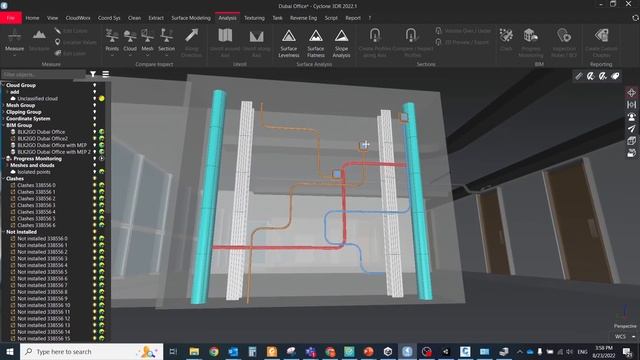The width and height of the screenshot is (640, 360).
Task: Collapse the Cloud Group tree node
Action: click(x=3, y=85)
